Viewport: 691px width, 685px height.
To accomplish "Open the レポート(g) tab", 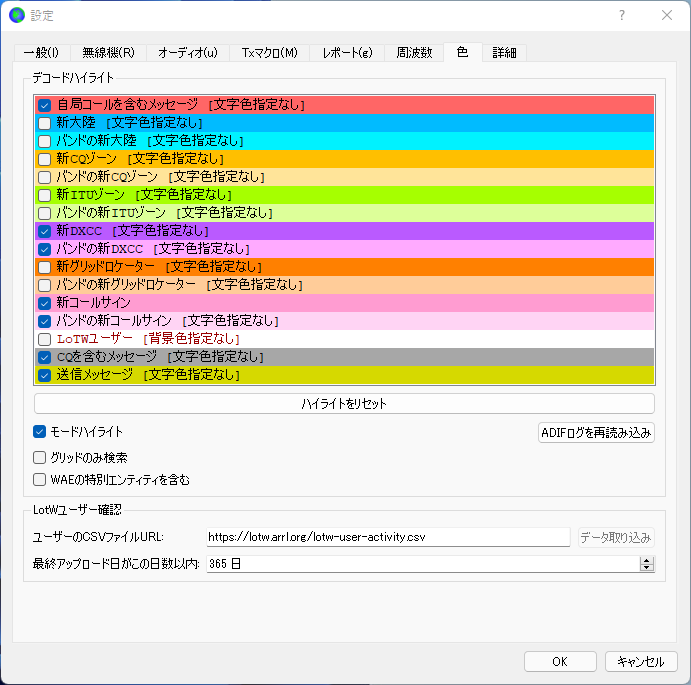I will 347,53.
